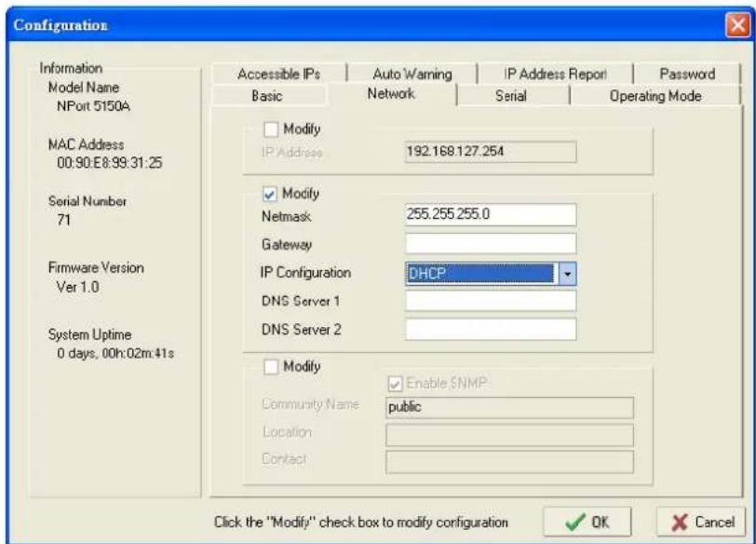Click the DNS Server 1 field
Screen dimensions: 756x544
(x=491, y=301)
